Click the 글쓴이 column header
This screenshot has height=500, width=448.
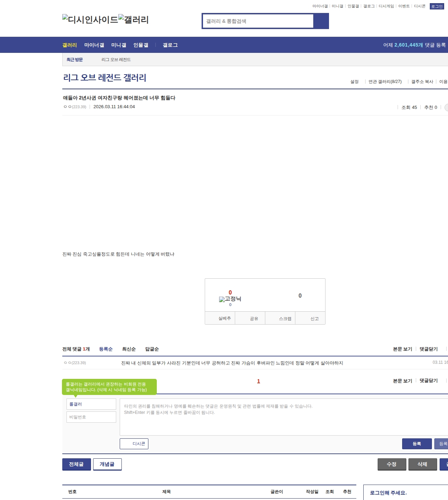(x=277, y=492)
